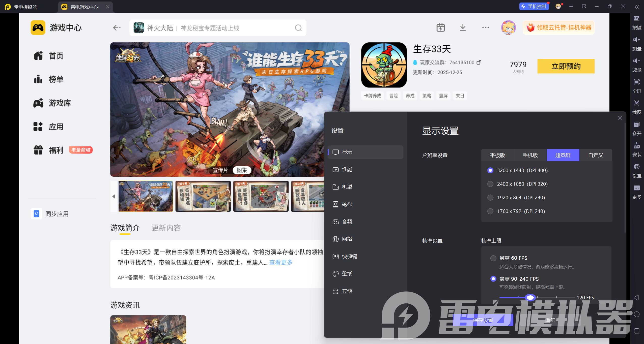Click the calendar check-in icon
Screen dimensions: 644x344
tap(440, 27)
